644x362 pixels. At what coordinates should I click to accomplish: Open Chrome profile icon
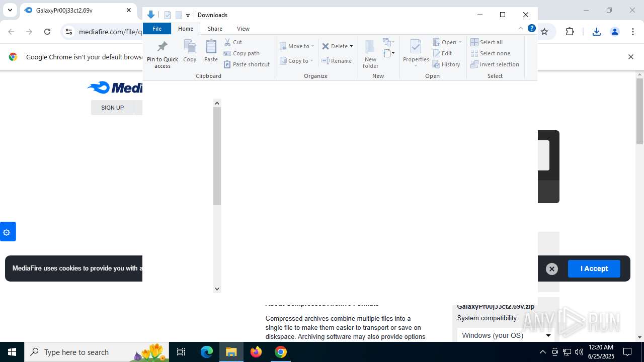(x=614, y=32)
